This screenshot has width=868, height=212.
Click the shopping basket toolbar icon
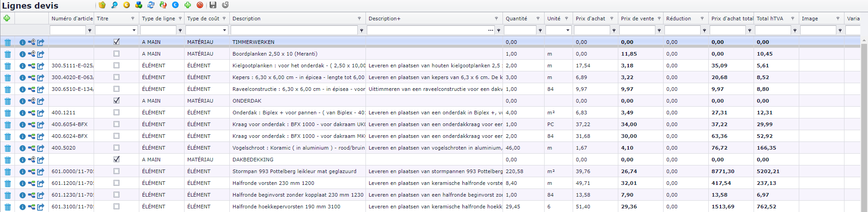102,5
